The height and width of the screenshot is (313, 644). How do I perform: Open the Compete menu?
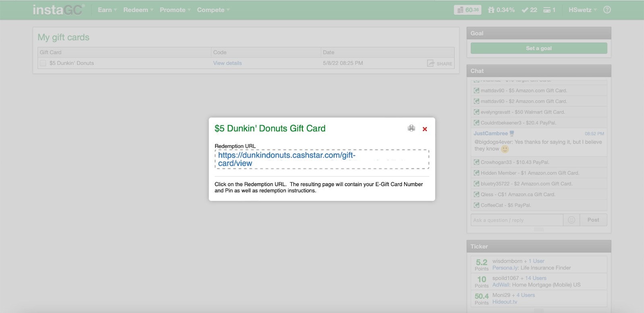tap(213, 10)
